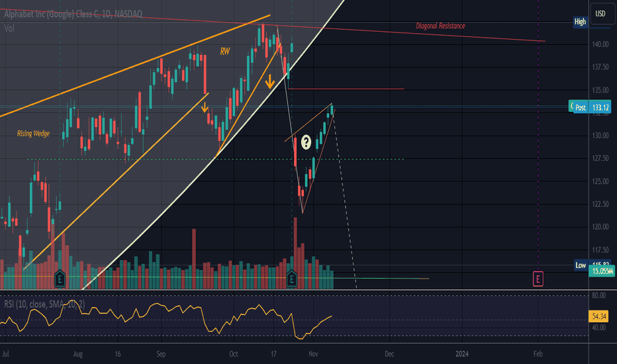
Task: Click the Low price label
Action: click(581, 265)
